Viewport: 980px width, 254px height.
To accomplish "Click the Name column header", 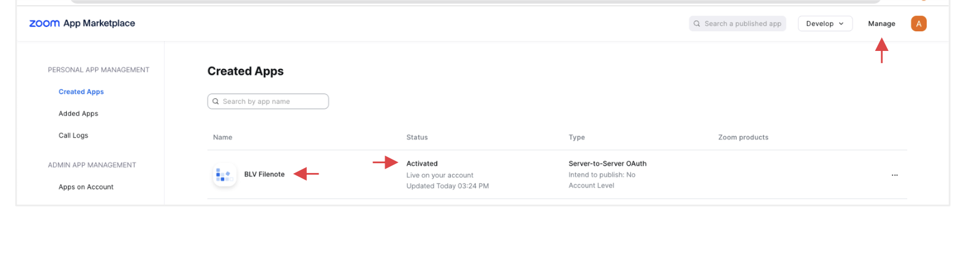I will pyautogui.click(x=222, y=137).
